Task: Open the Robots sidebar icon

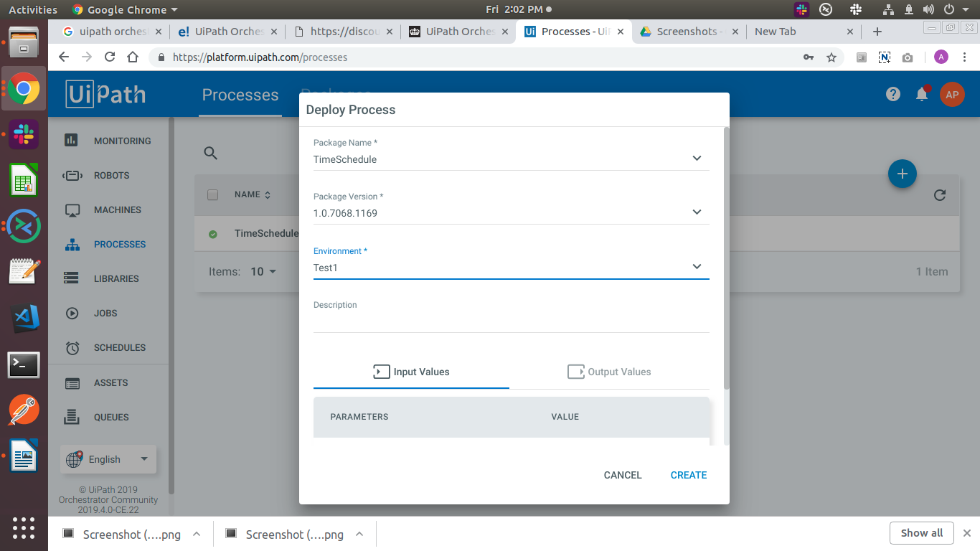Action: pos(72,175)
